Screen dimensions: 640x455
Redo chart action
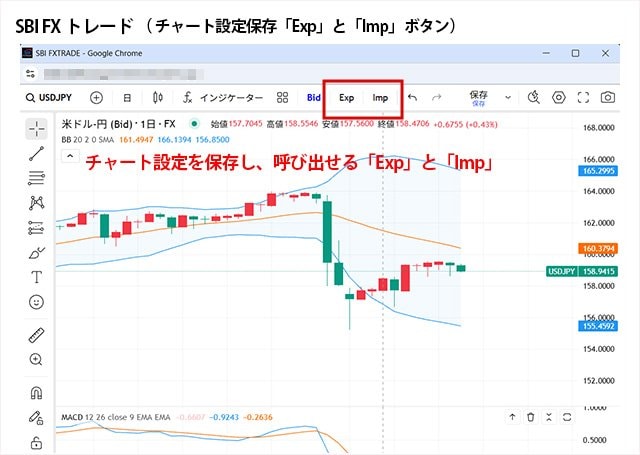pyautogui.click(x=437, y=98)
